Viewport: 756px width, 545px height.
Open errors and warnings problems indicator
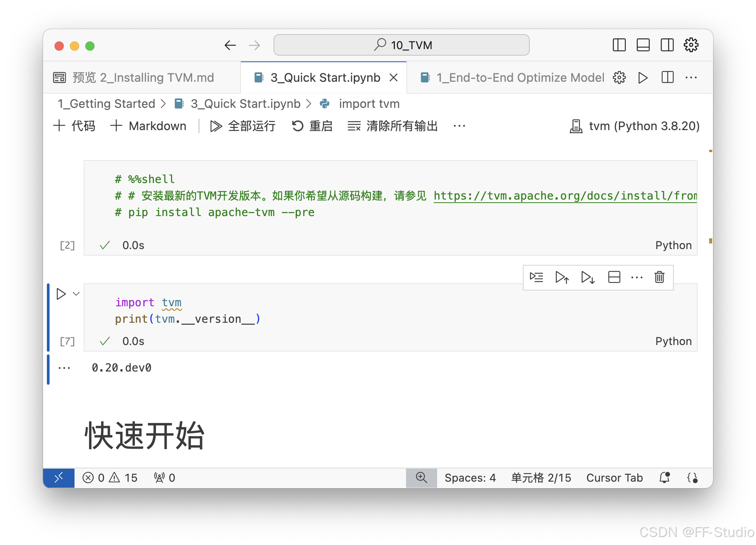110,478
